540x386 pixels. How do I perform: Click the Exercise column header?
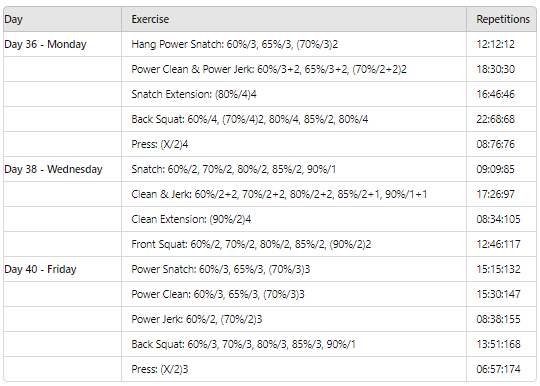click(x=294, y=19)
